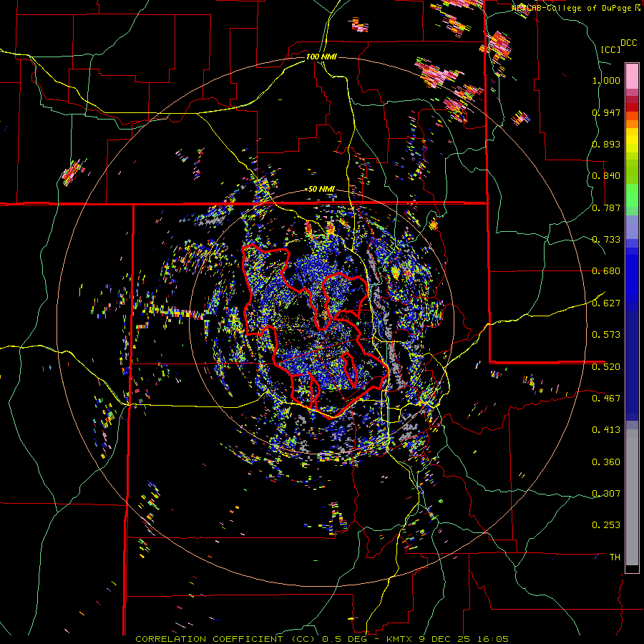Click the DCC product label
The height and width of the screenshot is (644, 644).
pos(629,43)
